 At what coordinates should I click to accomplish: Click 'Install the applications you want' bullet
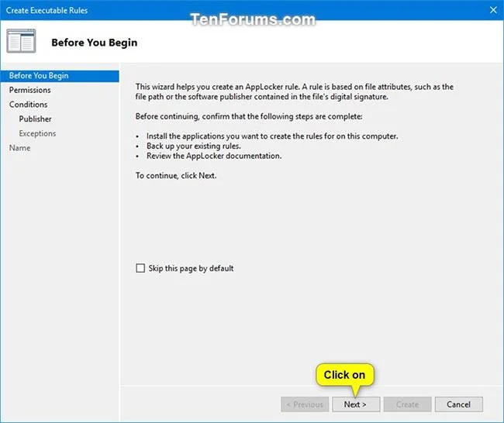pos(272,136)
